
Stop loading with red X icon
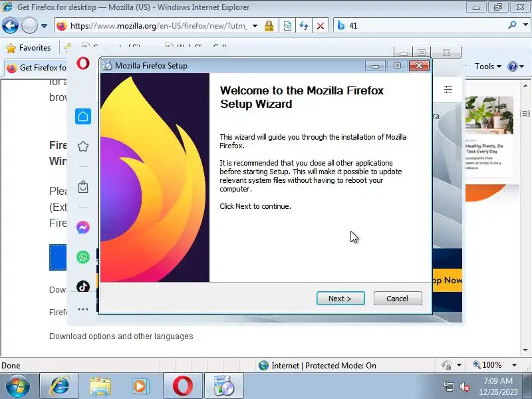pos(321,26)
